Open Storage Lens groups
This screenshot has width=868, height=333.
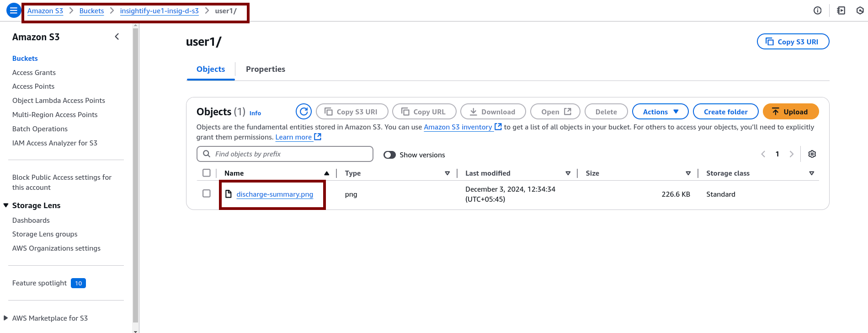click(45, 234)
